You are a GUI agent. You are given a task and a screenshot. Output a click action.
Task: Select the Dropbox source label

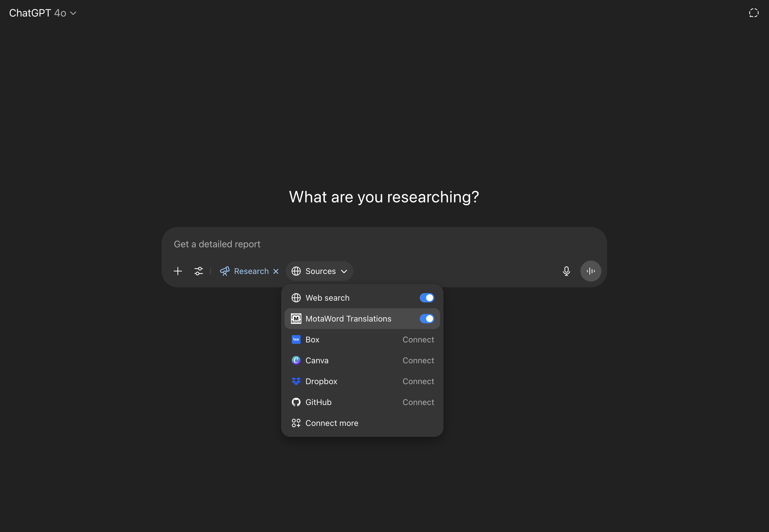click(x=321, y=381)
